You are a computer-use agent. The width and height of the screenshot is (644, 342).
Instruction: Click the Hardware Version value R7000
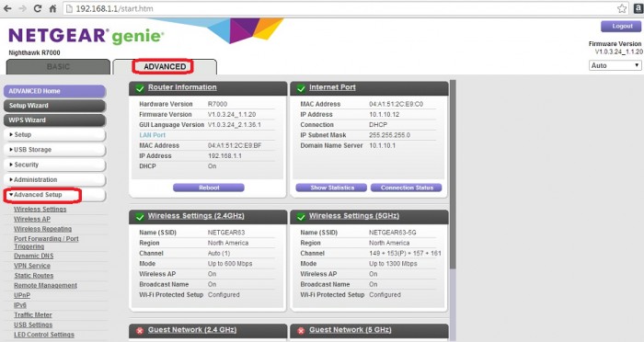pos(217,104)
